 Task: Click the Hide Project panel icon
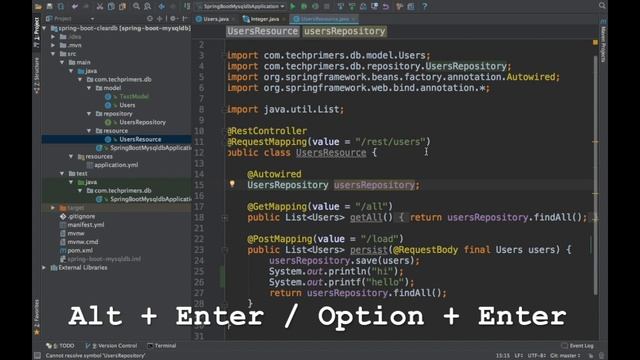(x=185, y=19)
